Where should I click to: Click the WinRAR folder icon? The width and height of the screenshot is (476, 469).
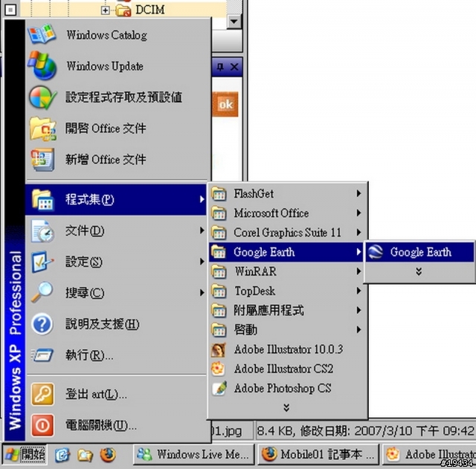pos(219,271)
